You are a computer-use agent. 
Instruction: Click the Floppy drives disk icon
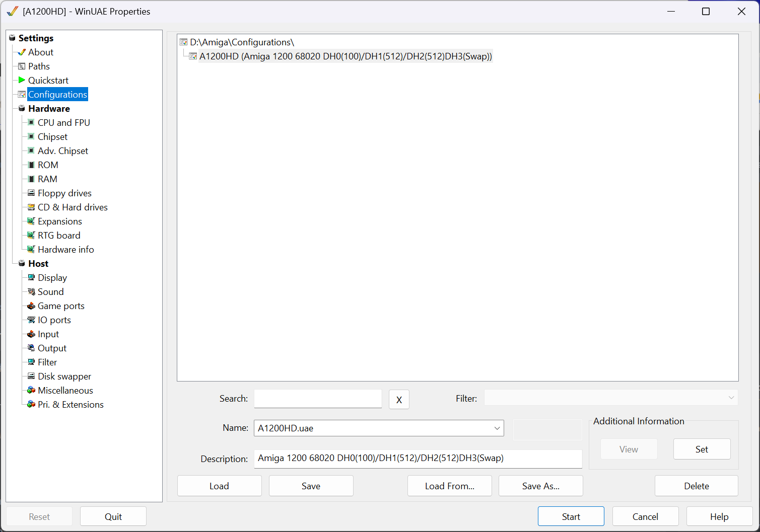[x=31, y=193]
